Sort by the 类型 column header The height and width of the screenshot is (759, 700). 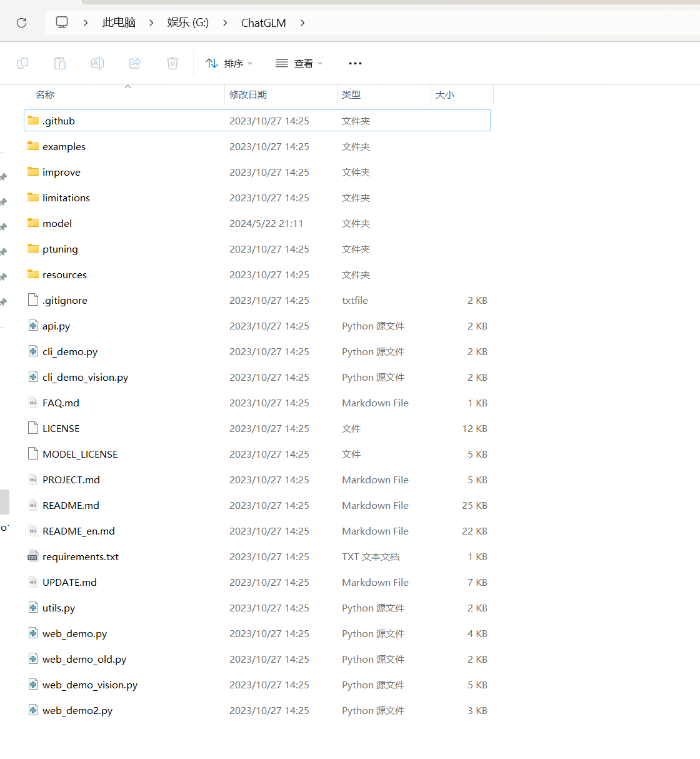[351, 94]
